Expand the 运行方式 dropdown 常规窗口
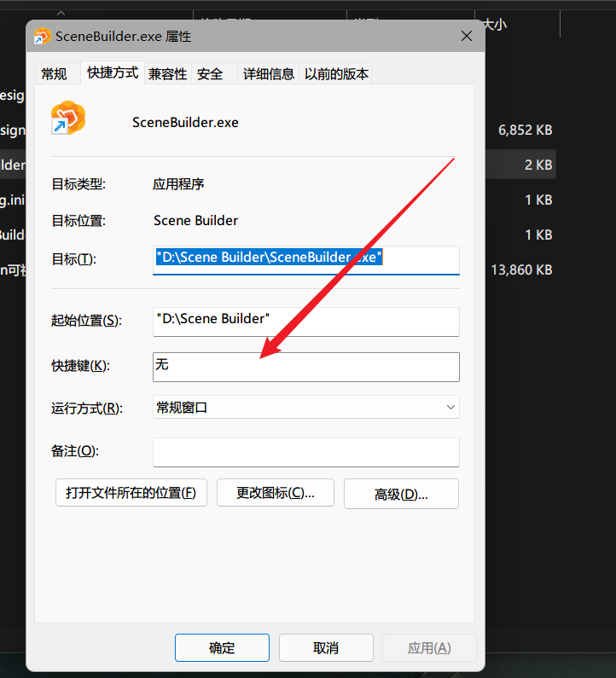This screenshot has height=678, width=616. 305,407
